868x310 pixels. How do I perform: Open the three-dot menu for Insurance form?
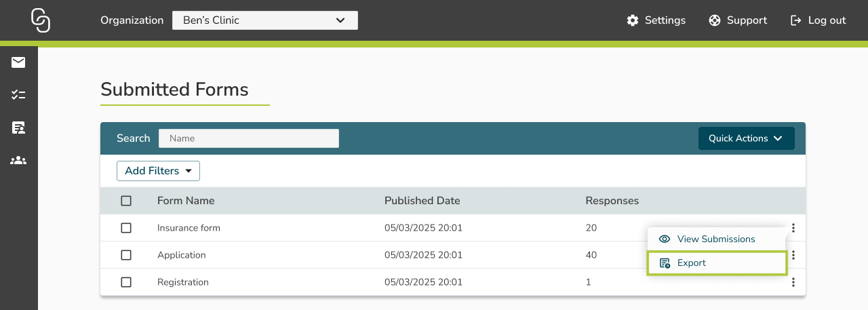pos(793,228)
